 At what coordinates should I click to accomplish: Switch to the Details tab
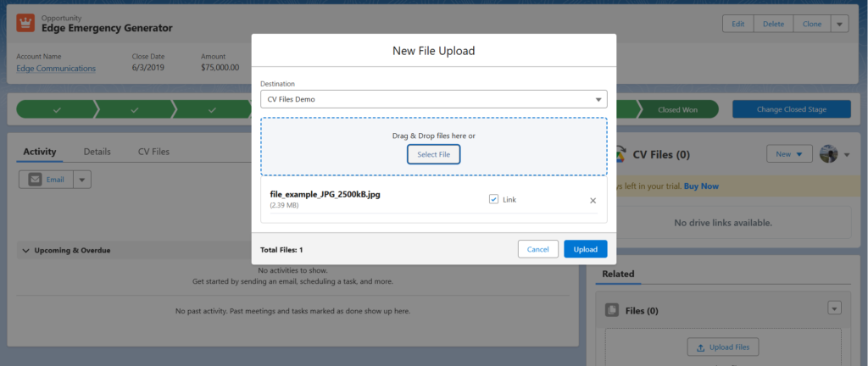[x=97, y=152]
